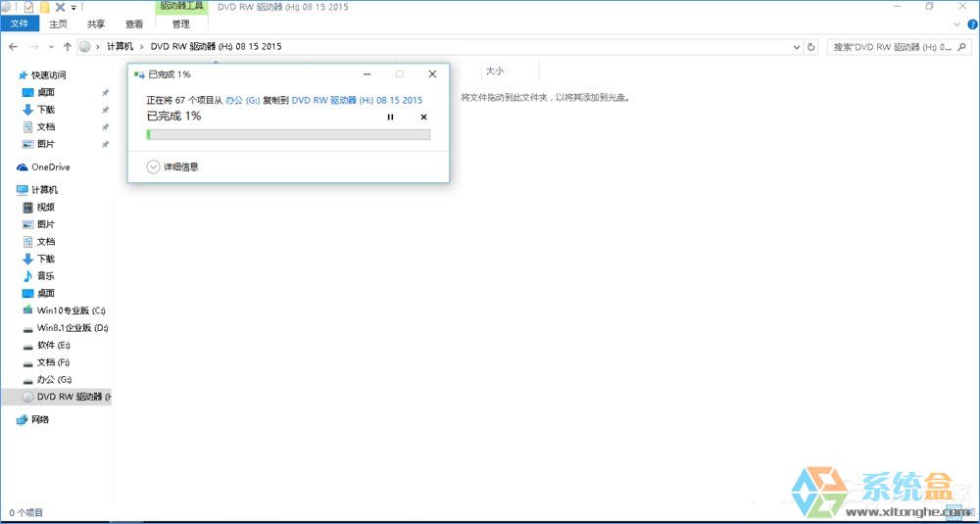Open the recent locations dropdown arrow
Screen dimensions: 980x524
(51, 47)
